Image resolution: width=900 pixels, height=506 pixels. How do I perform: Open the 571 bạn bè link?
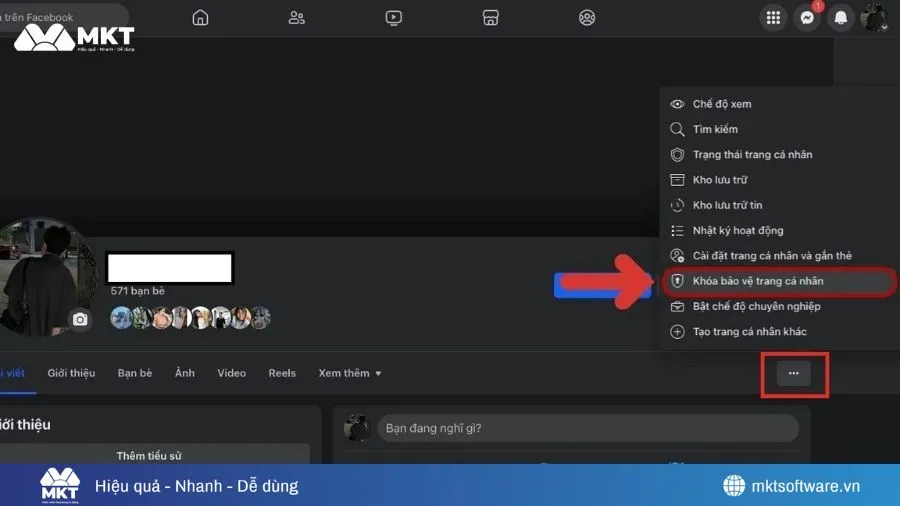pos(138,291)
